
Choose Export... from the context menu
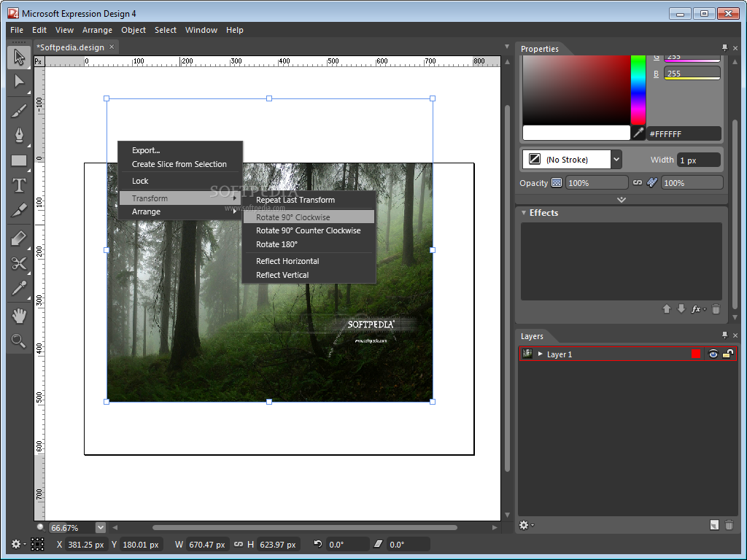[x=181, y=150]
